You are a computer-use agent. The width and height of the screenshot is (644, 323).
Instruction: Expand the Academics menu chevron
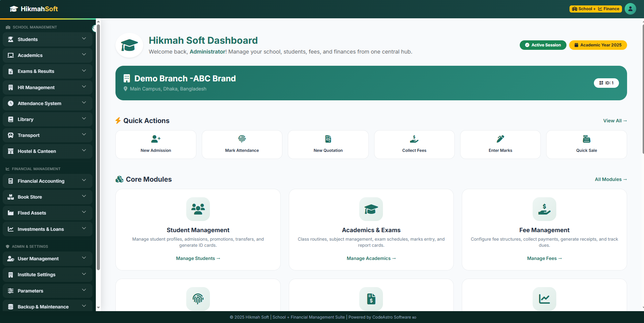click(84, 55)
